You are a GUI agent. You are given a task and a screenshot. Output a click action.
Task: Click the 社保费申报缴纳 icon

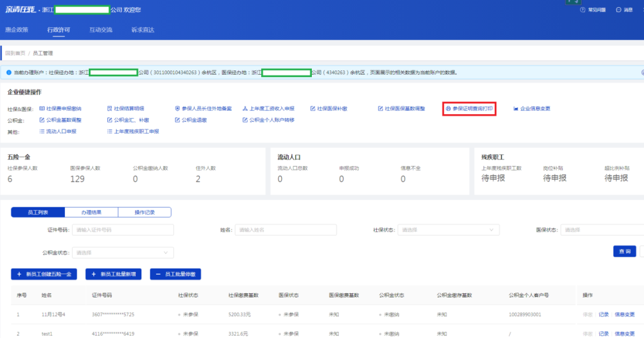click(x=42, y=109)
